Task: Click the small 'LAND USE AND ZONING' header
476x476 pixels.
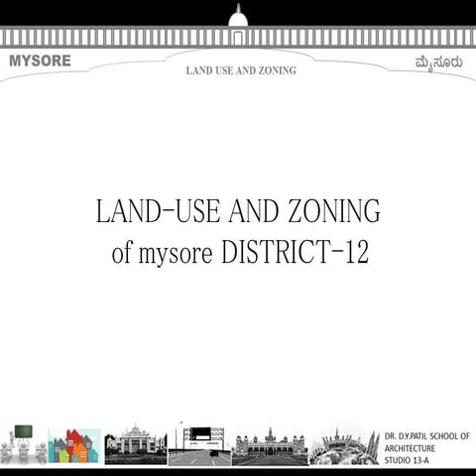Action: (241, 70)
